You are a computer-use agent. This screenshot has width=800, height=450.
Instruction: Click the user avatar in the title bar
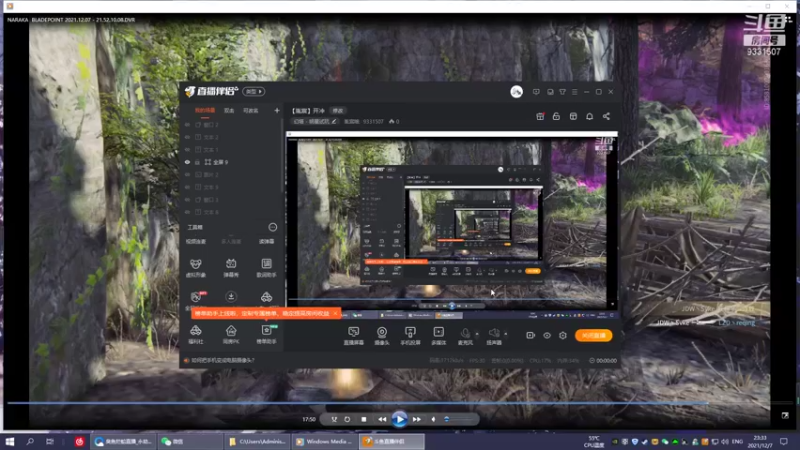[x=516, y=92]
